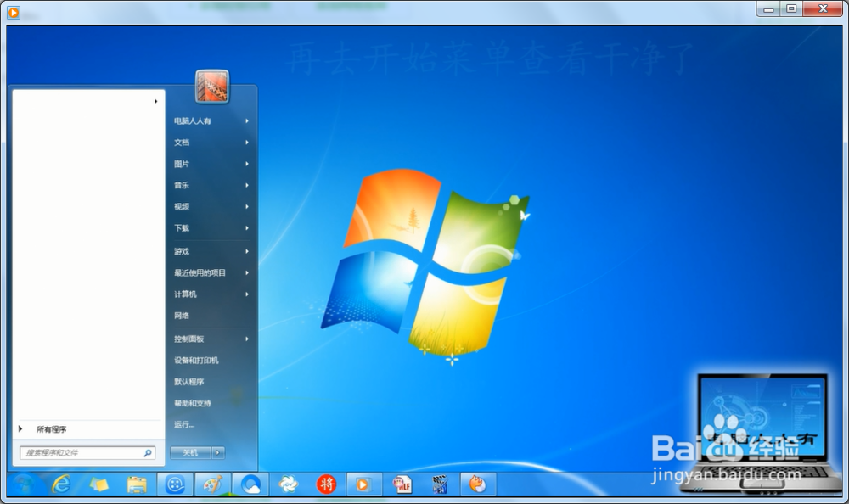Select 运行... in Start menu

[184, 424]
